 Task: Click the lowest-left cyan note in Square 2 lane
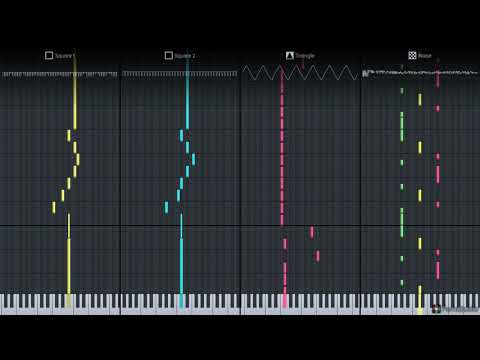point(166,207)
